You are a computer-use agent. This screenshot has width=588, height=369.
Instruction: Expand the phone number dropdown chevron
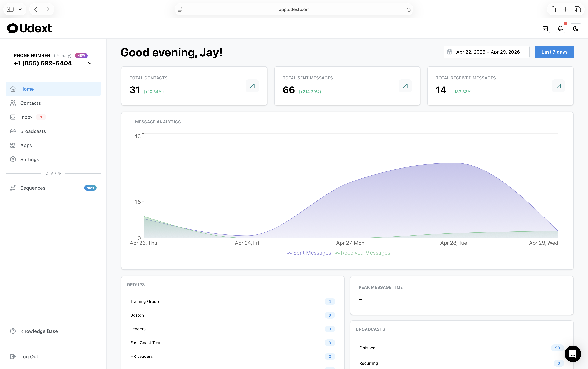pos(90,63)
